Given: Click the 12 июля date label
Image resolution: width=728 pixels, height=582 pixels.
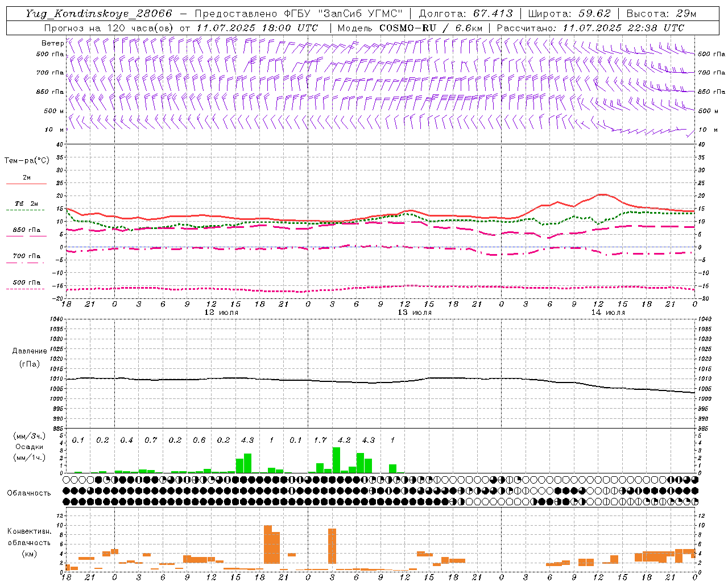Looking at the screenshot, I should click(x=221, y=313).
